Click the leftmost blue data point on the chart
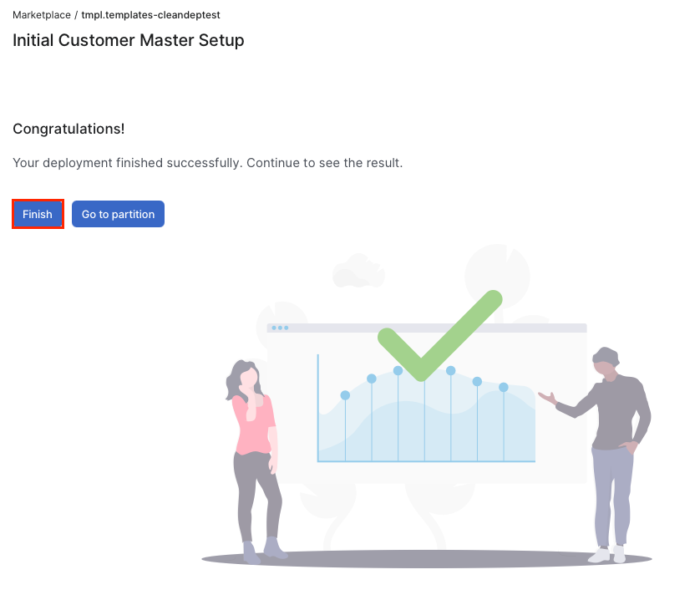The image size is (700, 600). pos(343,394)
